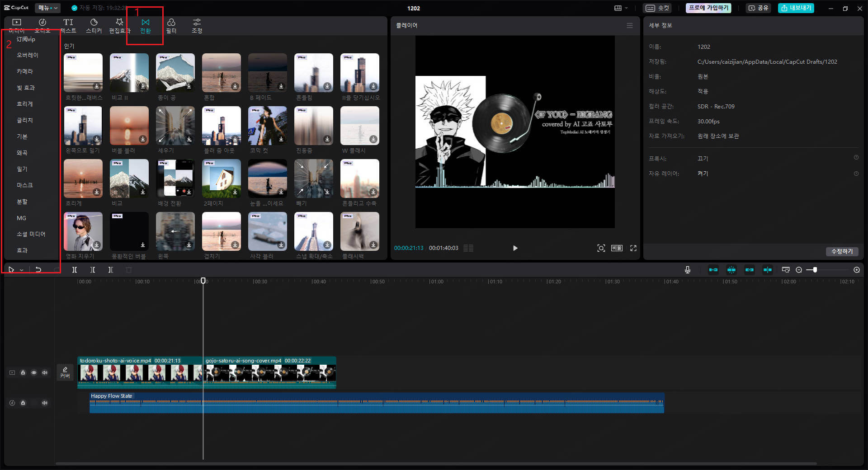Click the 커버 cover edit button
Viewport: 868px width, 470px height.
(65, 372)
